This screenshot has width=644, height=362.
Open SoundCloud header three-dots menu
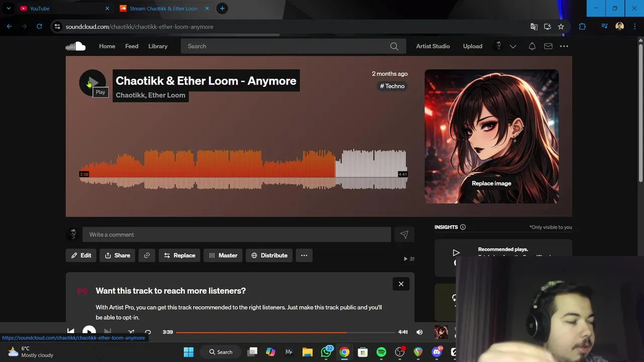tap(564, 46)
